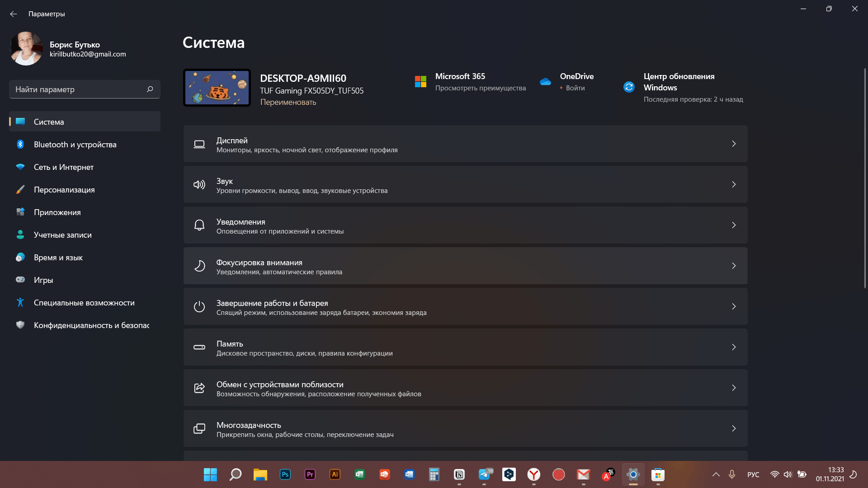This screenshot has width=868, height=488.
Task: Open Специальные возможности section
Action: coord(85,302)
